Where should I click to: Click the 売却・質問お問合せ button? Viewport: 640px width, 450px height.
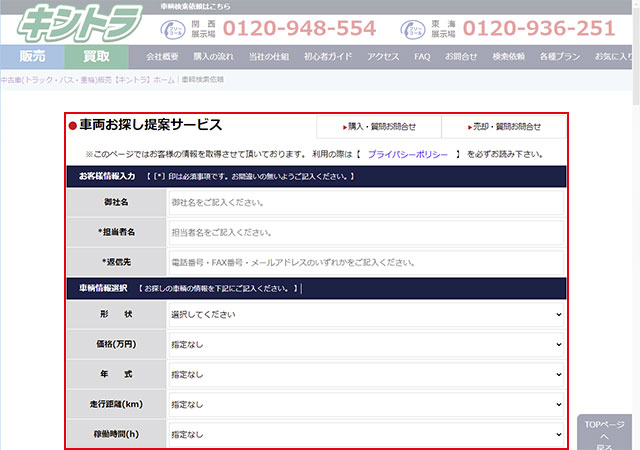[x=504, y=127]
